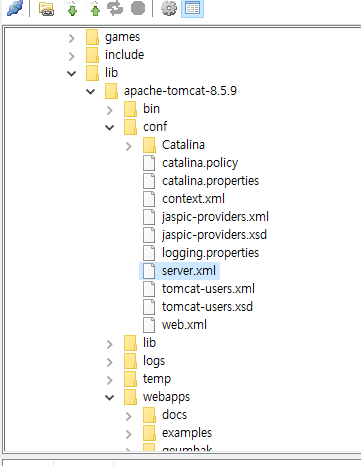Select the webapps folder
This screenshot has height=466, width=361.
[x=166, y=397]
